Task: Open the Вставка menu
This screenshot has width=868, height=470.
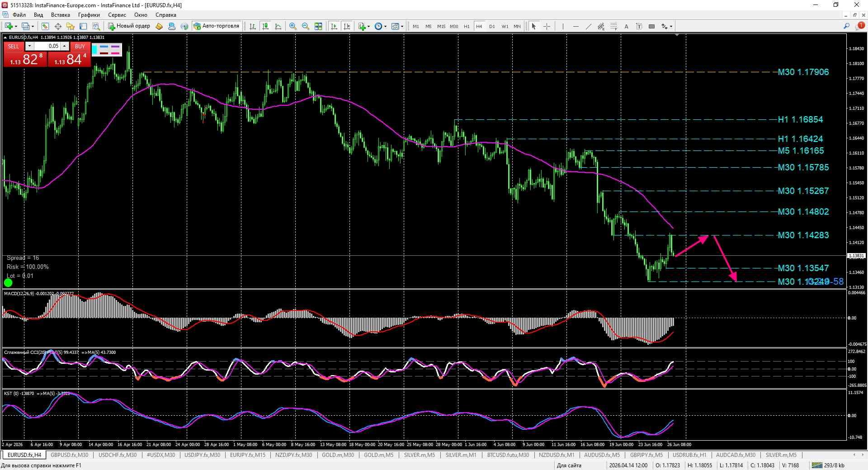Action: point(61,15)
